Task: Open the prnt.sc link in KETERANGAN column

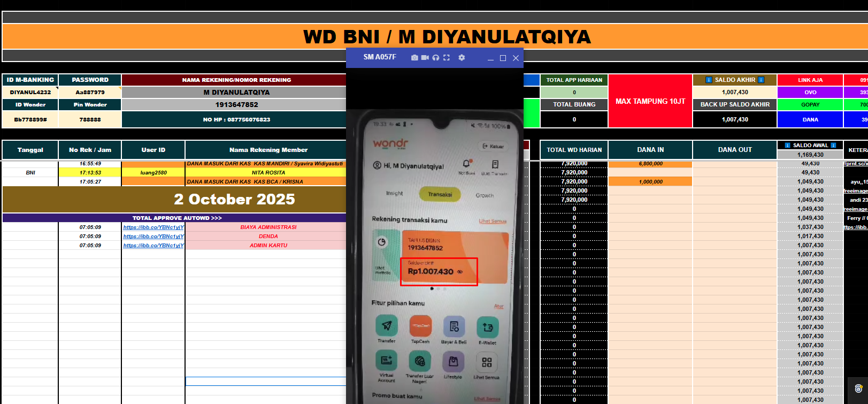Action: point(856,163)
